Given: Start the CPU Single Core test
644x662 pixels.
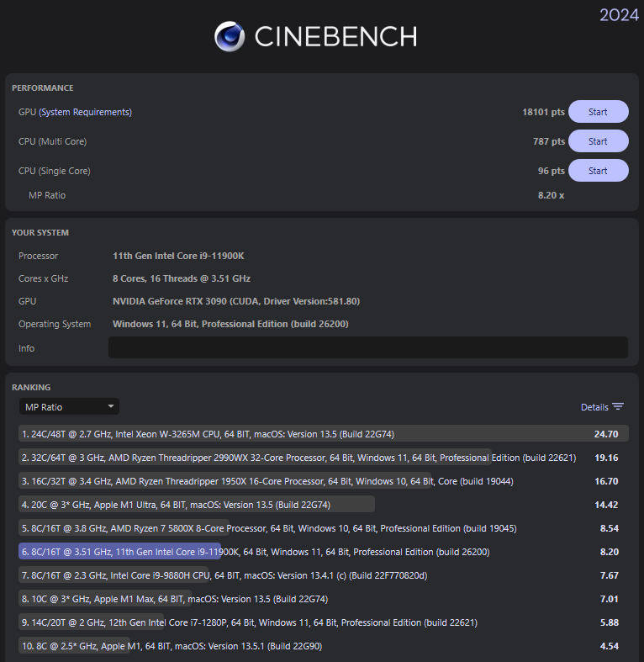Looking at the screenshot, I should [x=598, y=171].
